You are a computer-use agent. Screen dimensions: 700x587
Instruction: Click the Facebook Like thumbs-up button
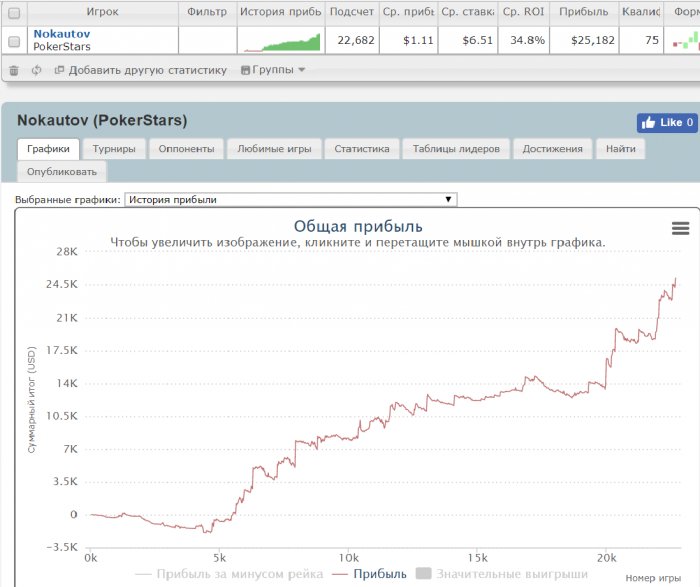pyautogui.click(x=667, y=123)
